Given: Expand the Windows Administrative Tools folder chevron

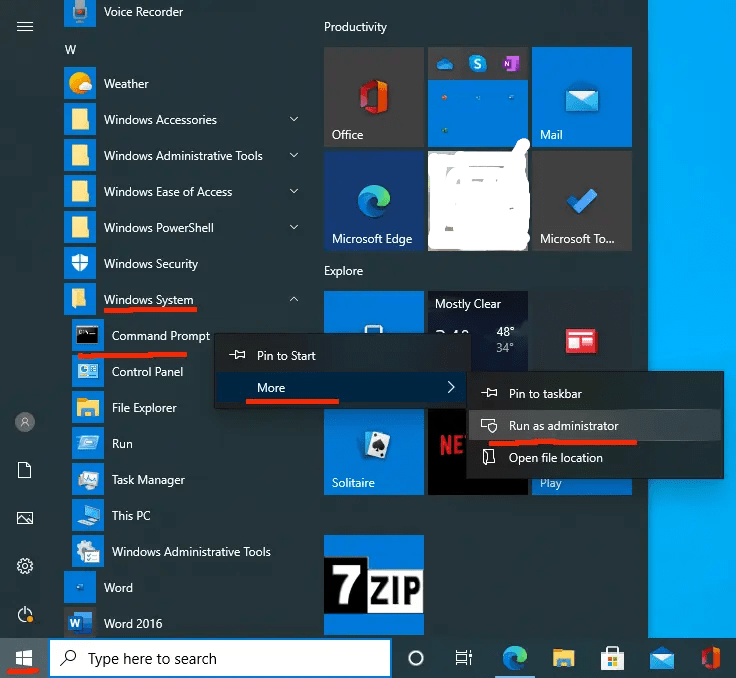Looking at the screenshot, I should pyautogui.click(x=294, y=155).
